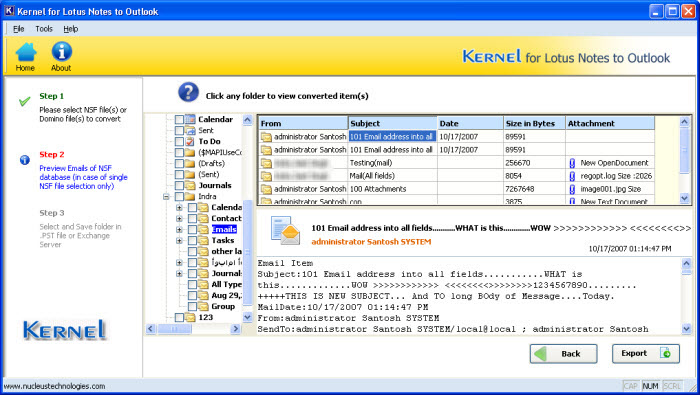700x395 pixels.
Task: Click the Group folder icon
Action: [204, 307]
